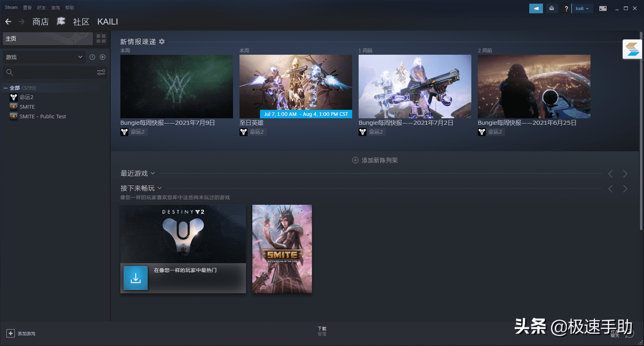Click 至日英雄 event thumbnail image
The height and width of the screenshot is (346, 644).
tap(296, 86)
